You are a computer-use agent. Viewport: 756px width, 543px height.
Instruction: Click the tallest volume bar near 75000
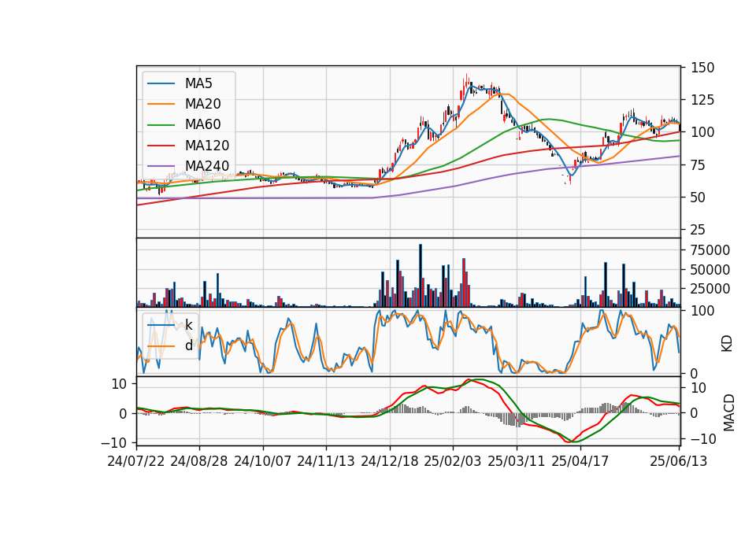coord(421,275)
